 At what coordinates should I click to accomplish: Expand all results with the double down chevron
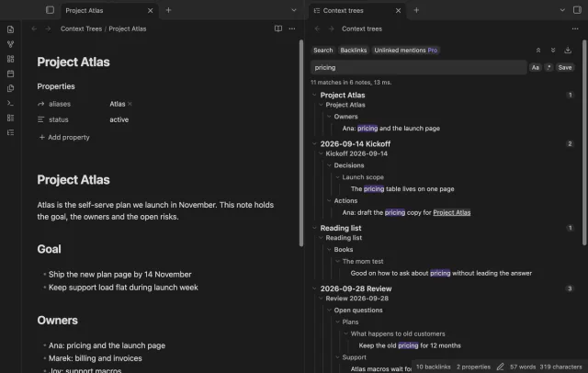[553, 51]
